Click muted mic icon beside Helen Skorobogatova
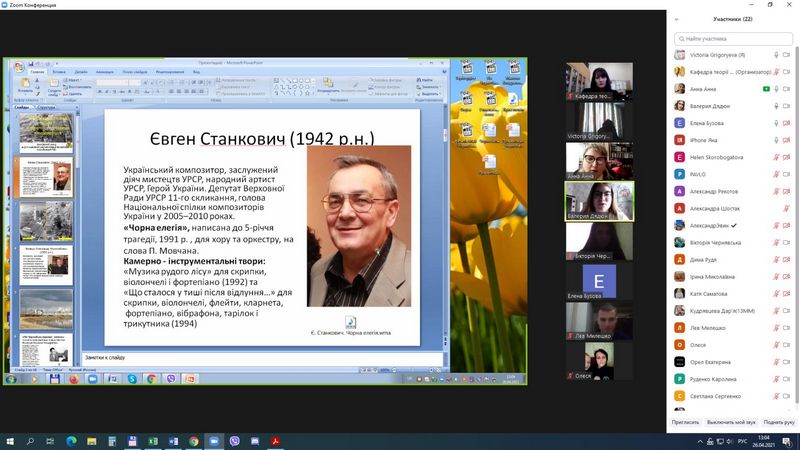This screenshot has height=450, width=800. point(777,157)
